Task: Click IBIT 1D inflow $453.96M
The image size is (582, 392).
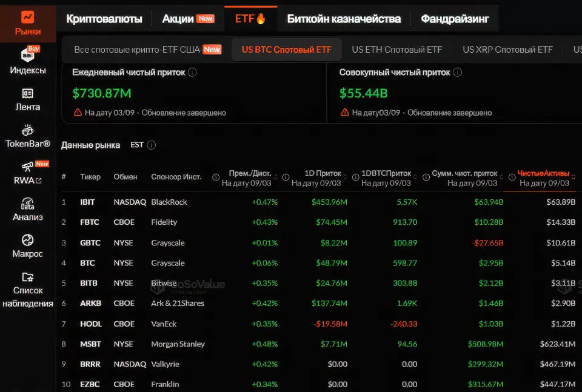Action: [x=329, y=202]
